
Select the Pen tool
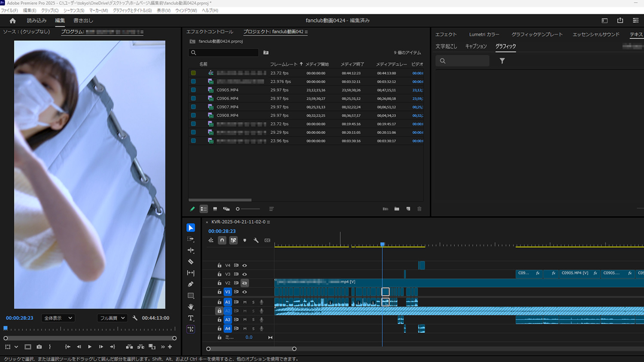(191, 284)
